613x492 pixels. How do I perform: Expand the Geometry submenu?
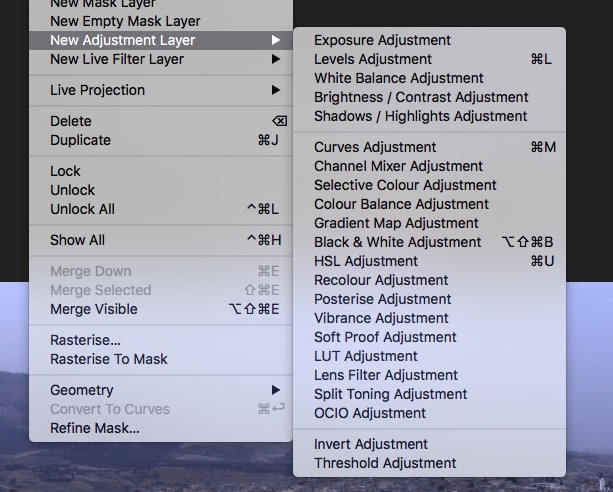(x=161, y=390)
